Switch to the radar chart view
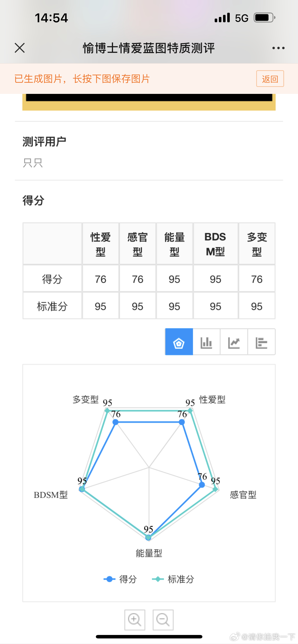This screenshot has height=644, width=298. 179,342
